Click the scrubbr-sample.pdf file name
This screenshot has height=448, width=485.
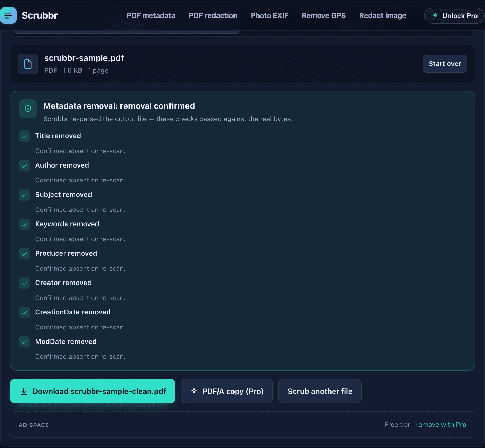pyautogui.click(x=84, y=58)
